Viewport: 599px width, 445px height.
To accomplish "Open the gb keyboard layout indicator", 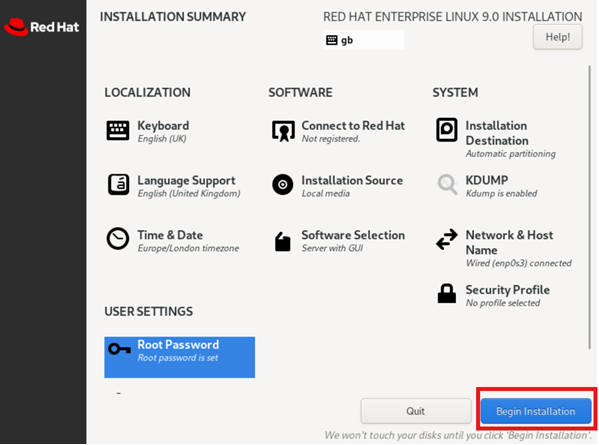I will coord(363,40).
